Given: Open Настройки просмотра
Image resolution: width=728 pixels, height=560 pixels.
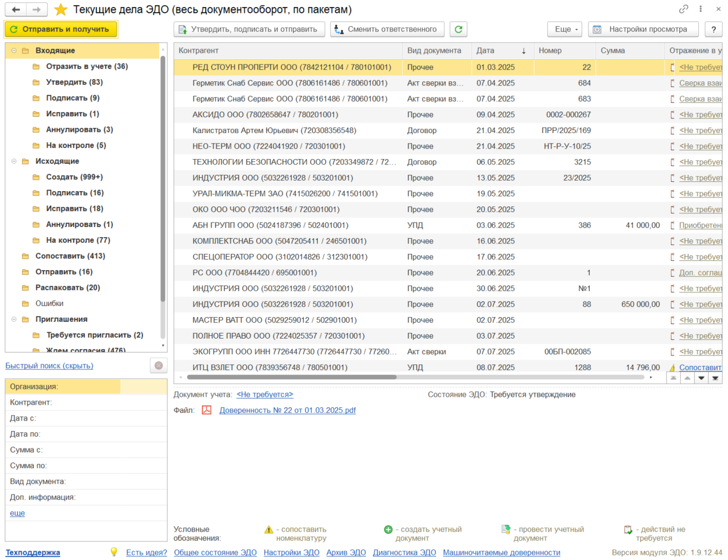Looking at the screenshot, I should (x=644, y=29).
